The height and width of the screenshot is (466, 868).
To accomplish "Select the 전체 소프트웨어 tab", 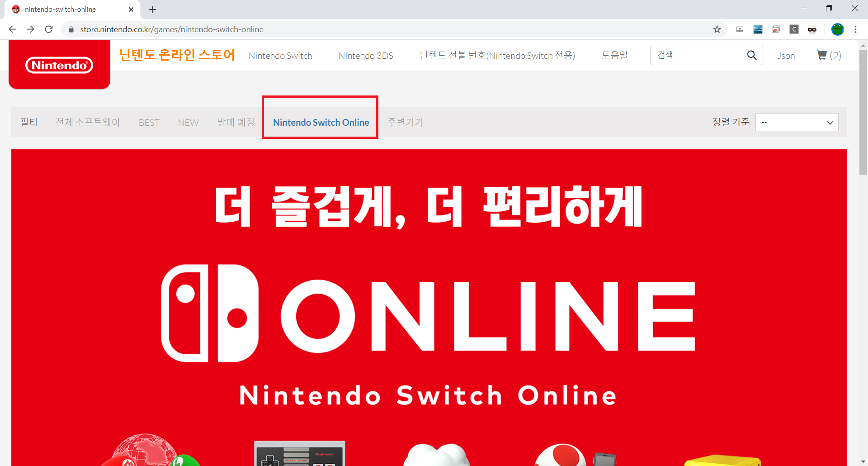I will (88, 122).
